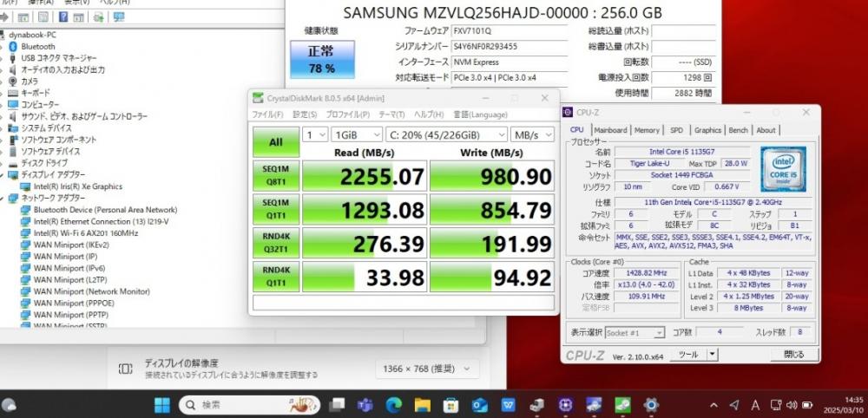
Task: Open the Socket #1 selection dropdown in CPU-Z
Action: [635, 333]
